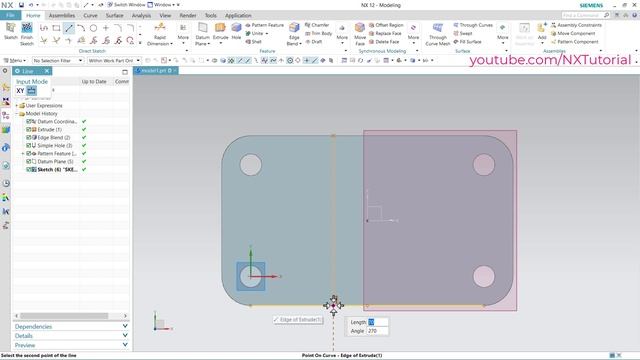This screenshot has height=360, width=640.
Task: Open the File menu
Action: 11,15
